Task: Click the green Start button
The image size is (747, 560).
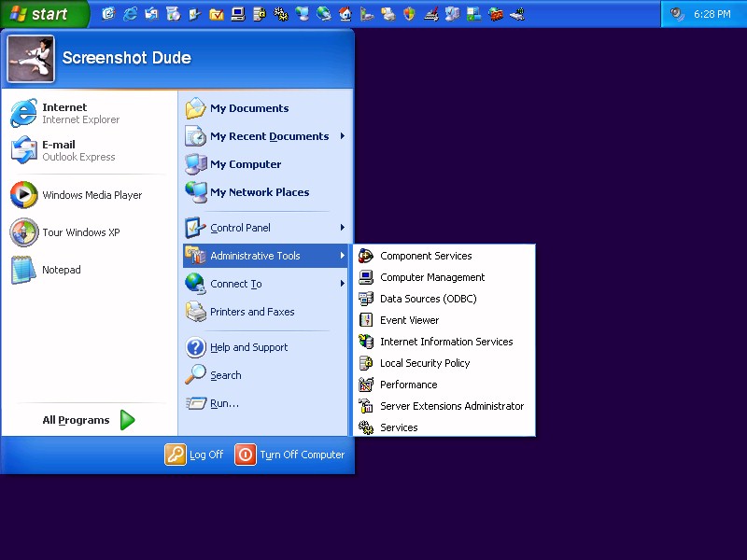Action: click(43, 14)
